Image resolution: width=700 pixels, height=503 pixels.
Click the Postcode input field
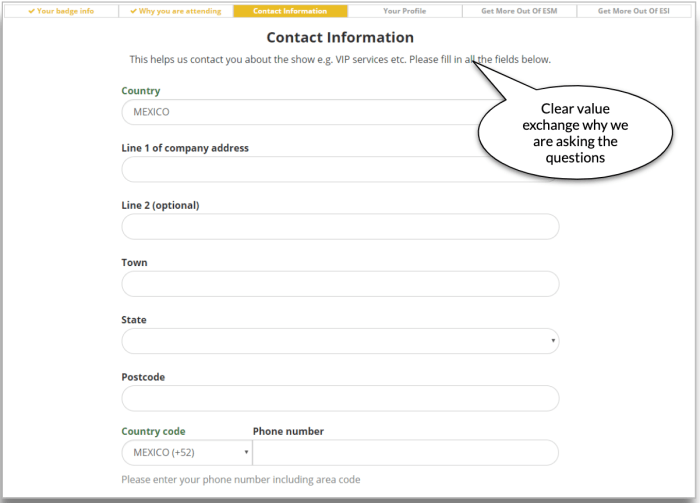pyautogui.click(x=340, y=399)
